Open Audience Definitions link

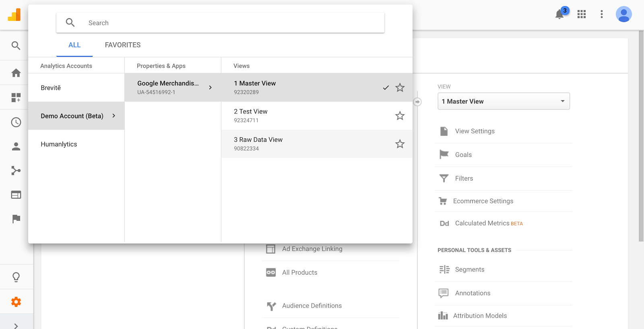[312, 306]
